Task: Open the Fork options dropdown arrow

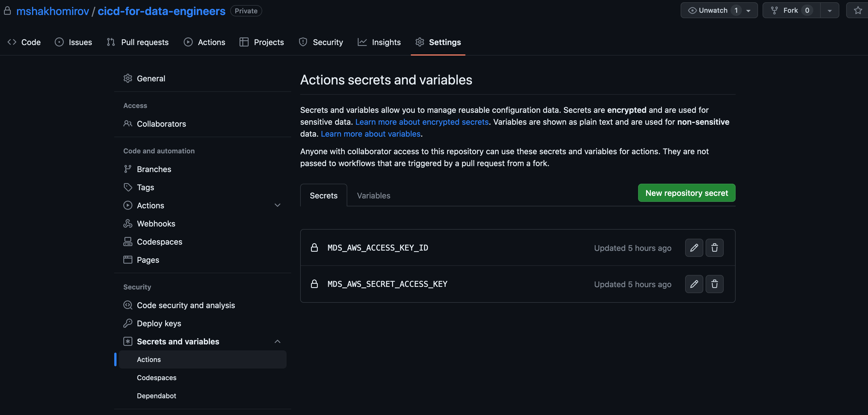Action: 829,10
